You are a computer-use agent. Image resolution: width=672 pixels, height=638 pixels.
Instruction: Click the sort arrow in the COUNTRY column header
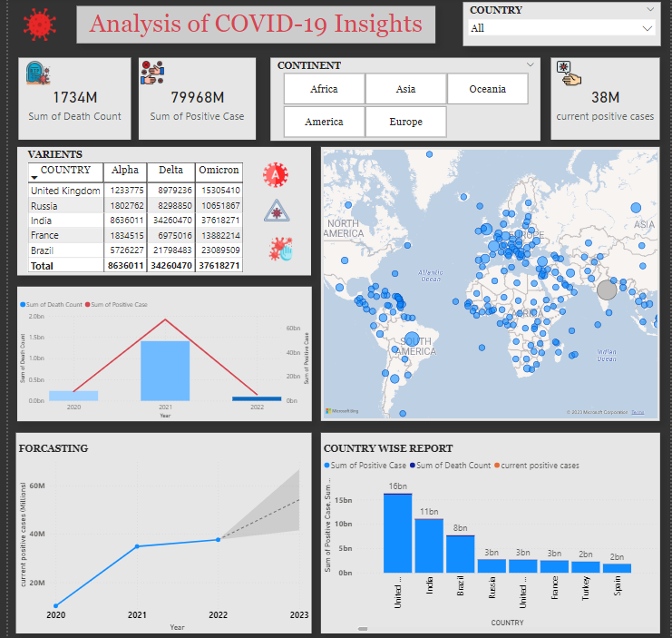(34, 177)
